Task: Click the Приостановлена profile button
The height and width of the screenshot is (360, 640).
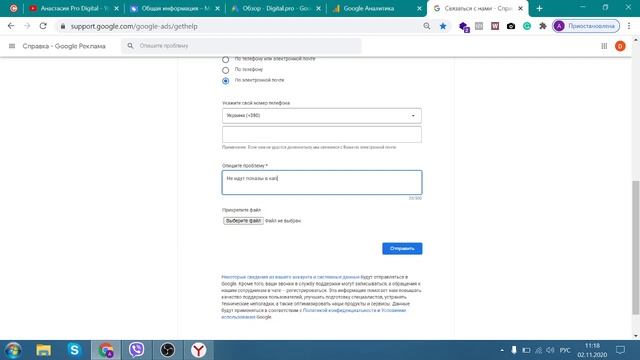Action: tap(586, 26)
